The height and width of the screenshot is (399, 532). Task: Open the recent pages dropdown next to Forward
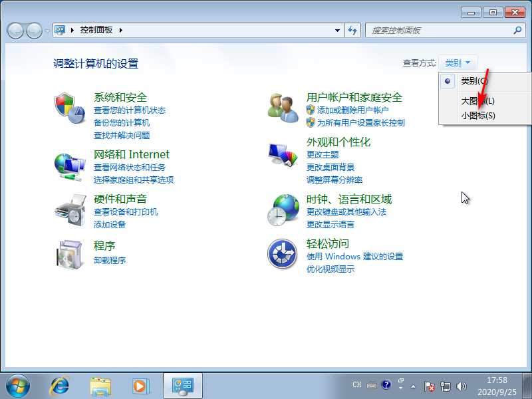pyautogui.click(x=48, y=31)
